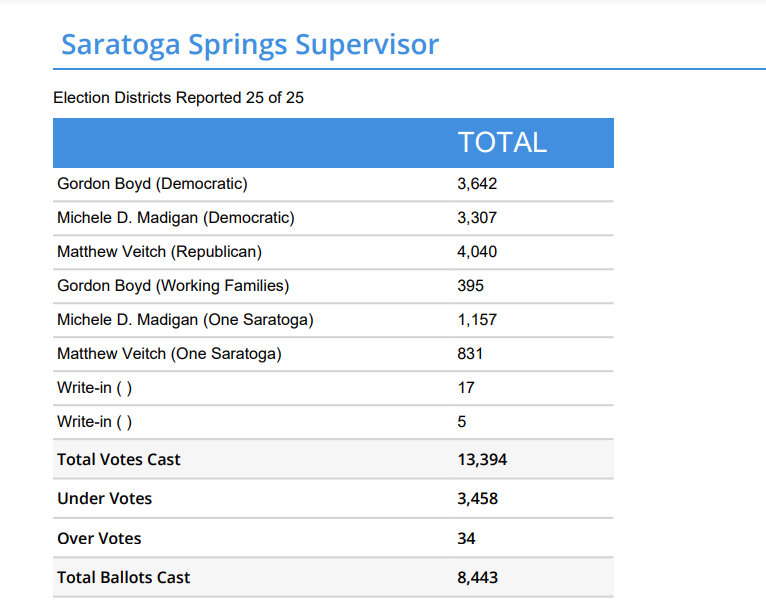This screenshot has height=603, width=766.
Task: Select the Over Votes row label
Action: pos(100,539)
